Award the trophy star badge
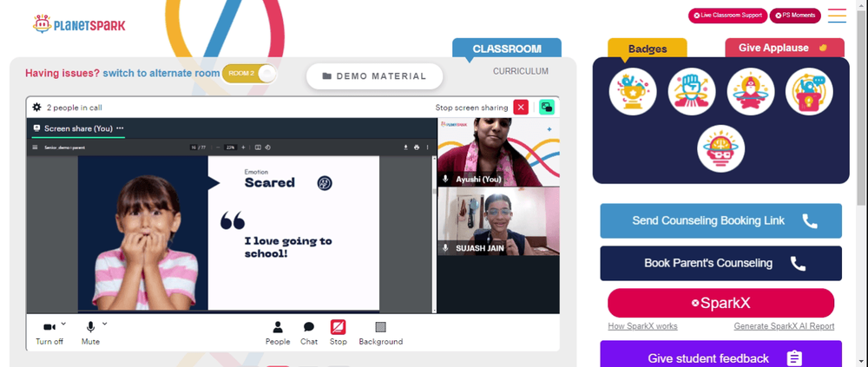This screenshot has height=367, width=868. coord(633,92)
